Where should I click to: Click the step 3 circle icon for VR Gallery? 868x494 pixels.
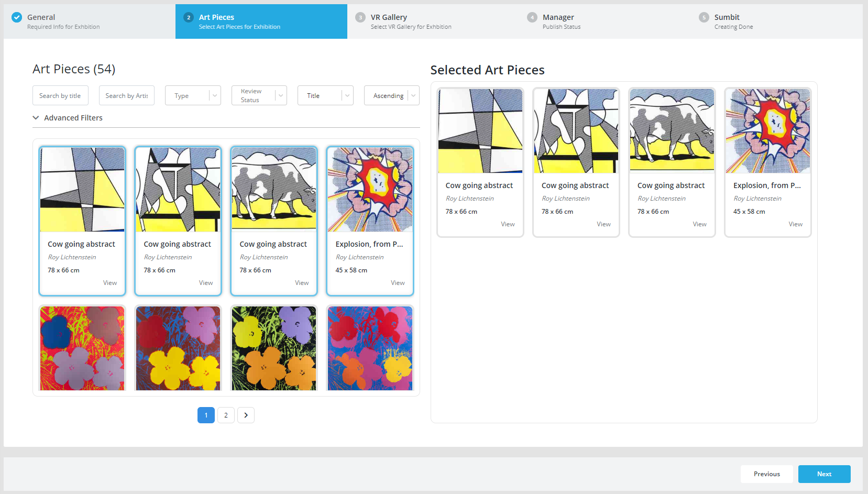pos(360,17)
